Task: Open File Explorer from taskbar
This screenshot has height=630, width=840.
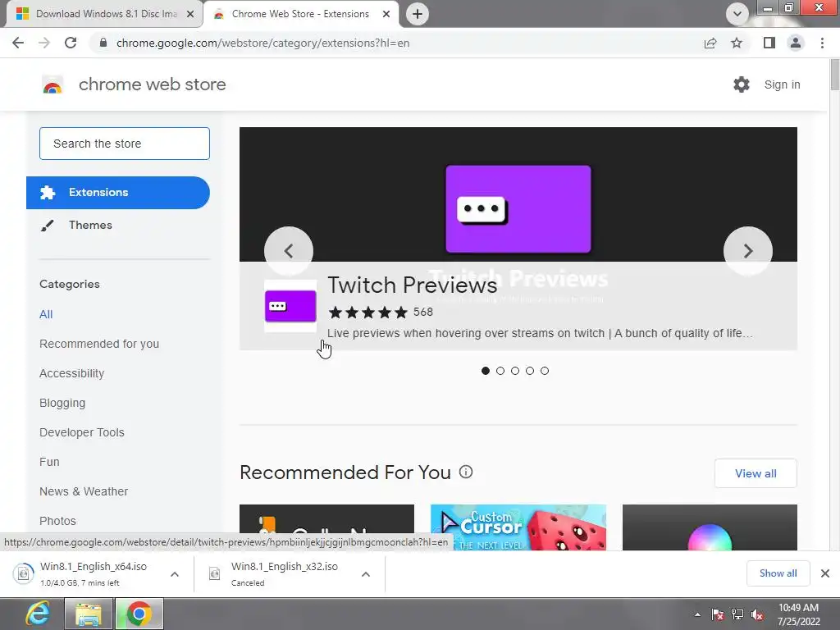Action: coord(89,614)
